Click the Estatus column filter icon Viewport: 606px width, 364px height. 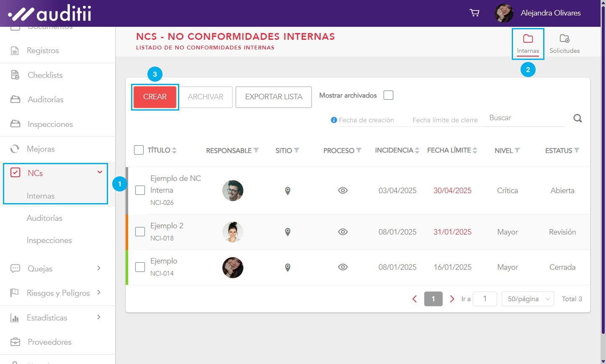pos(577,150)
